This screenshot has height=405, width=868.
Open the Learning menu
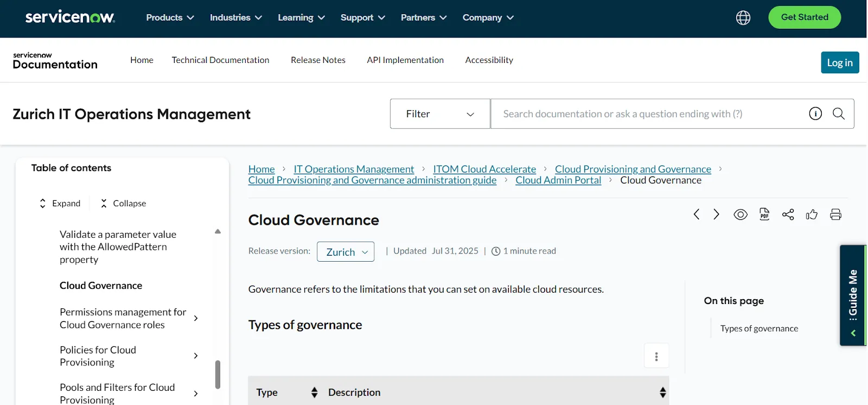coord(302,17)
